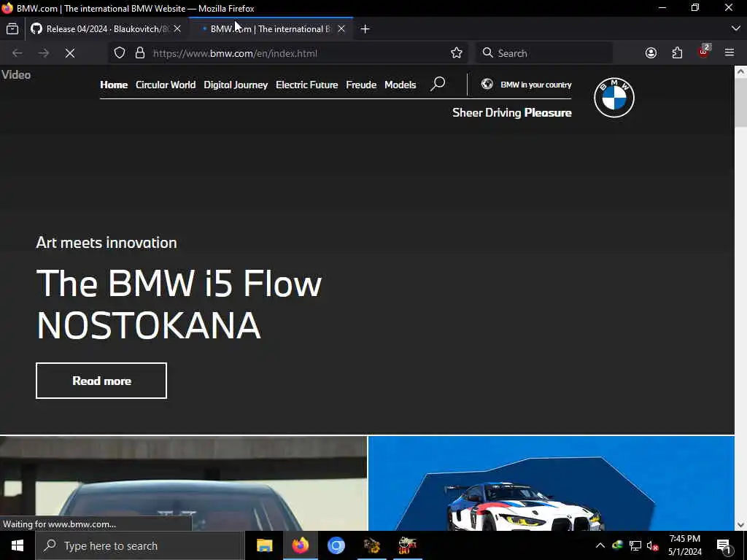This screenshot has height=560, width=747.
Task: Click Read more button for i5 Flow
Action: click(101, 381)
